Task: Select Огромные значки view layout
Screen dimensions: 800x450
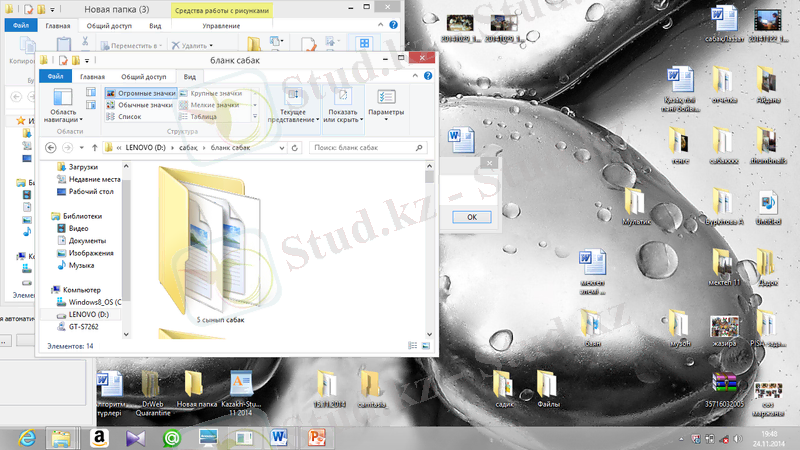Action: coord(141,93)
